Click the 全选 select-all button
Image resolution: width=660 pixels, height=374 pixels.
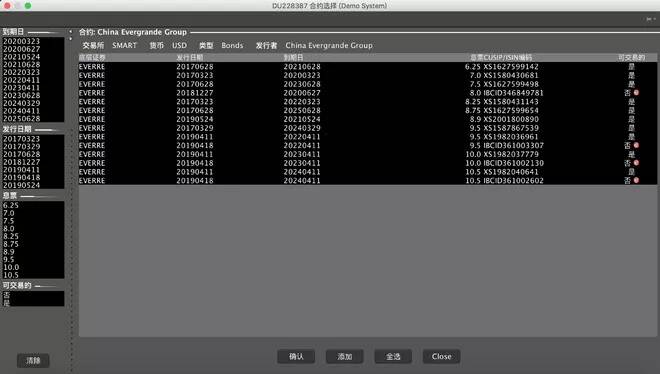click(393, 357)
